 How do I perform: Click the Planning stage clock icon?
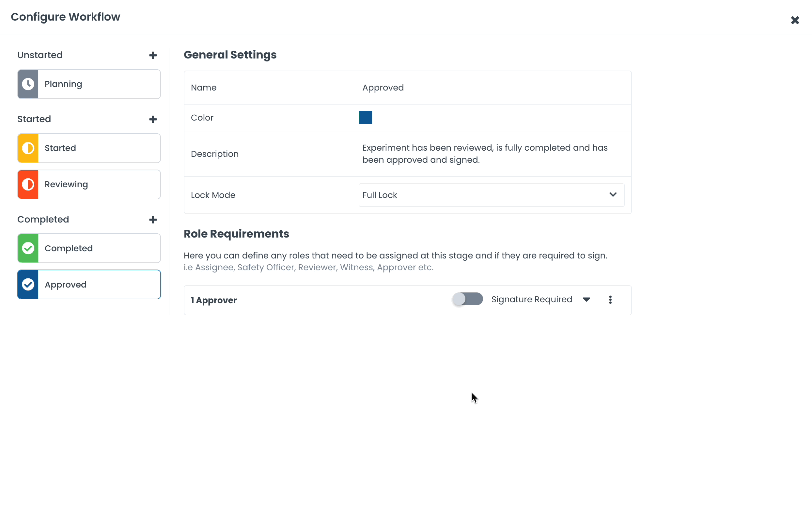tap(28, 84)
